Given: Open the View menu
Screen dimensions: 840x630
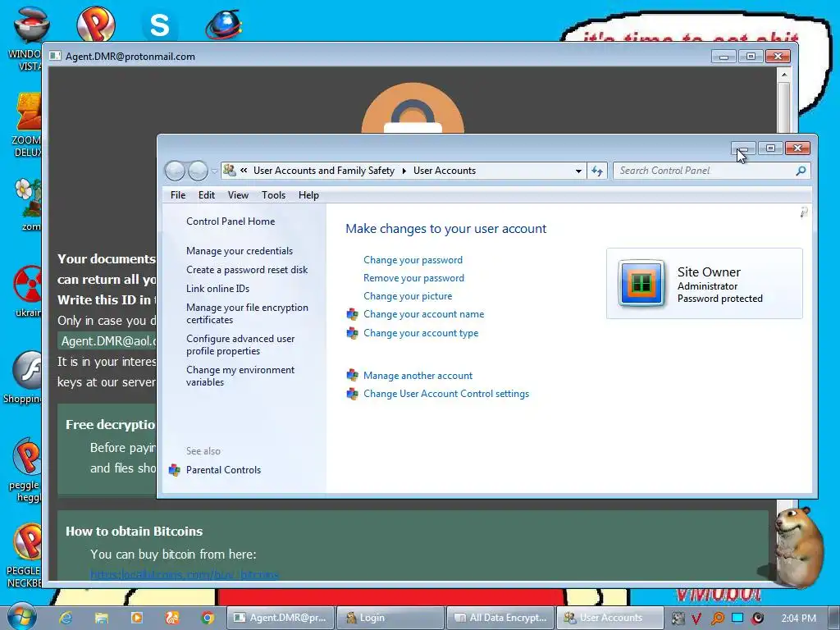Looking at the screenshot, I should (x=238, y=195).
